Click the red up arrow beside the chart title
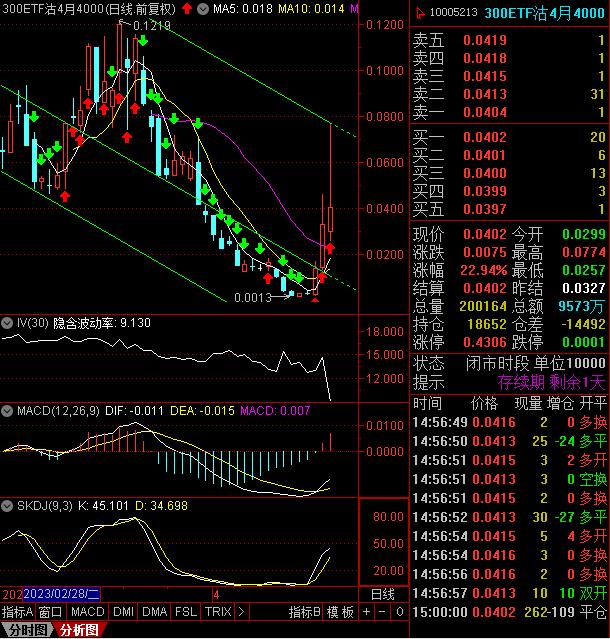610x639 pixels. point(188,9)
